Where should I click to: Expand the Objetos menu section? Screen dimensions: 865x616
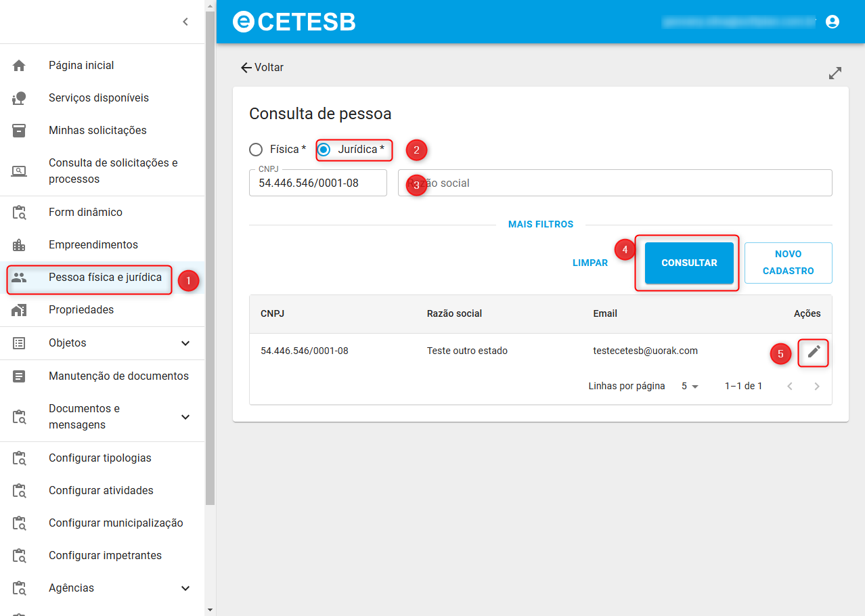(x=102, y=343)
